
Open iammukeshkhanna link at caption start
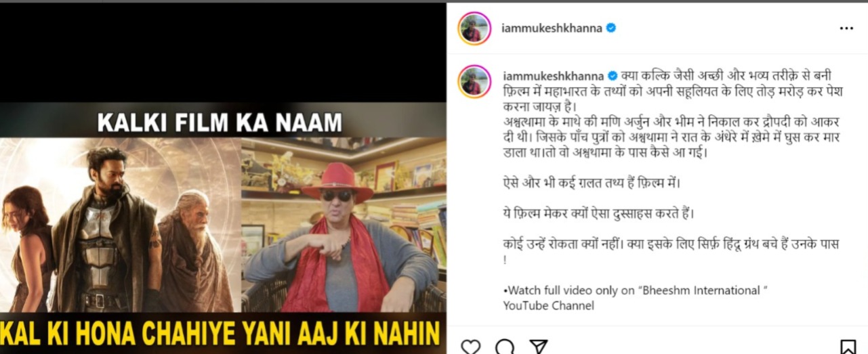[x=554, y=75]
